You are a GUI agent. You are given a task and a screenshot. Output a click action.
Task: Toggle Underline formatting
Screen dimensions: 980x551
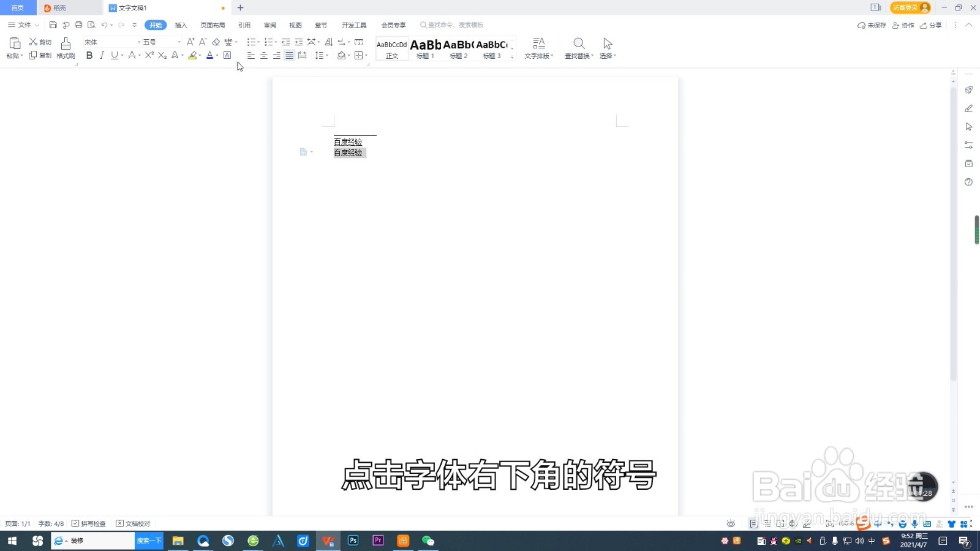(114, 55)
